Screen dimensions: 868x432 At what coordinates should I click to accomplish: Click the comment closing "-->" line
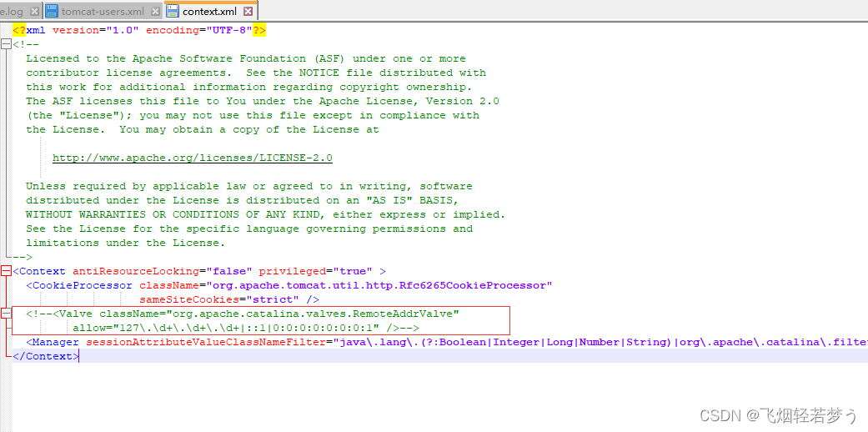(x=23, y=257)
